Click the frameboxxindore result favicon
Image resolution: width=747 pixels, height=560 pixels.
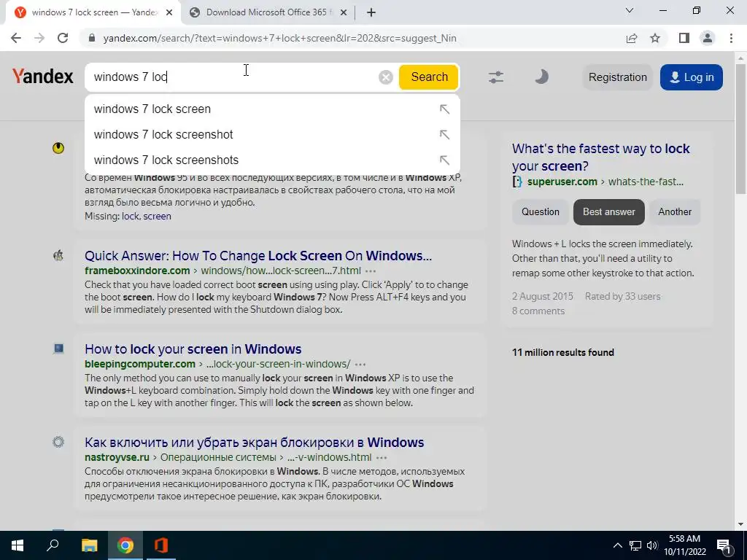(58, 256)
